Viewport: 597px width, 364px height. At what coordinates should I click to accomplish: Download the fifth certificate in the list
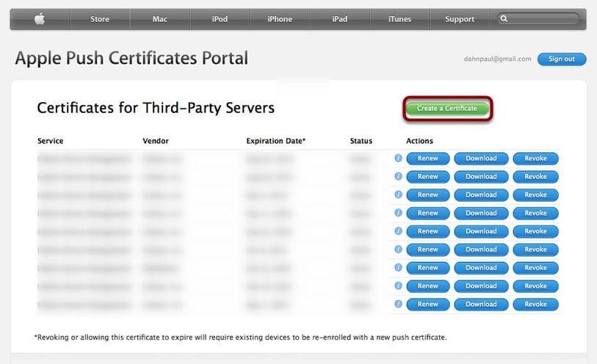[481, 231]
